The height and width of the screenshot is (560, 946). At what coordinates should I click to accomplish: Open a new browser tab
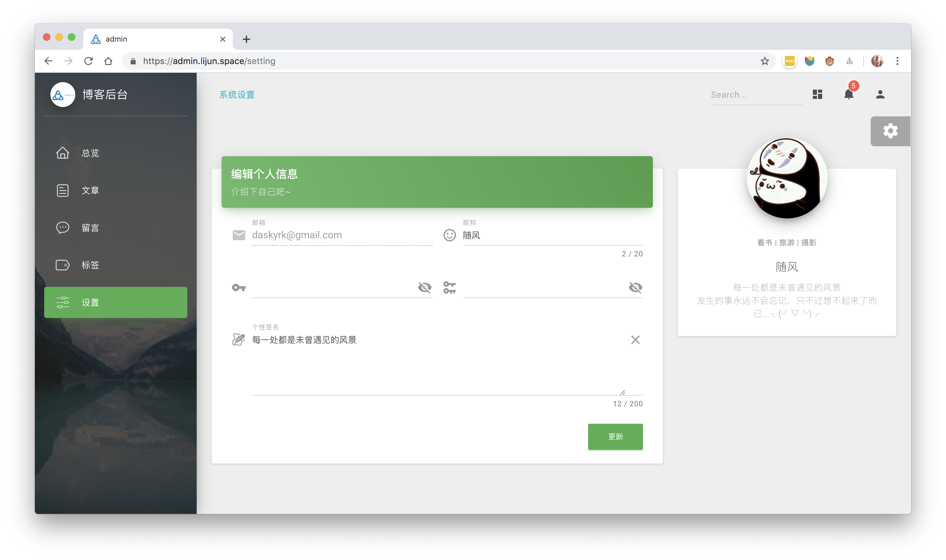[246, 39]
